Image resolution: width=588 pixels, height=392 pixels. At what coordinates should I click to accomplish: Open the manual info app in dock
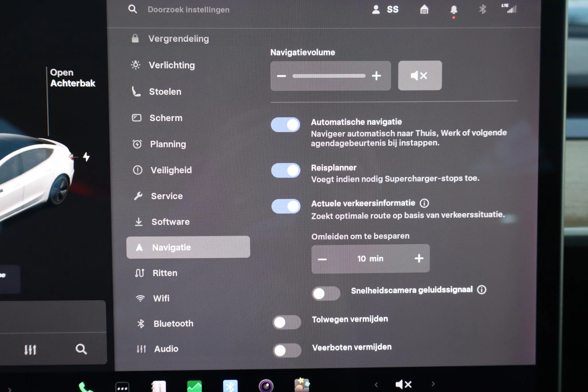(159, 387)
